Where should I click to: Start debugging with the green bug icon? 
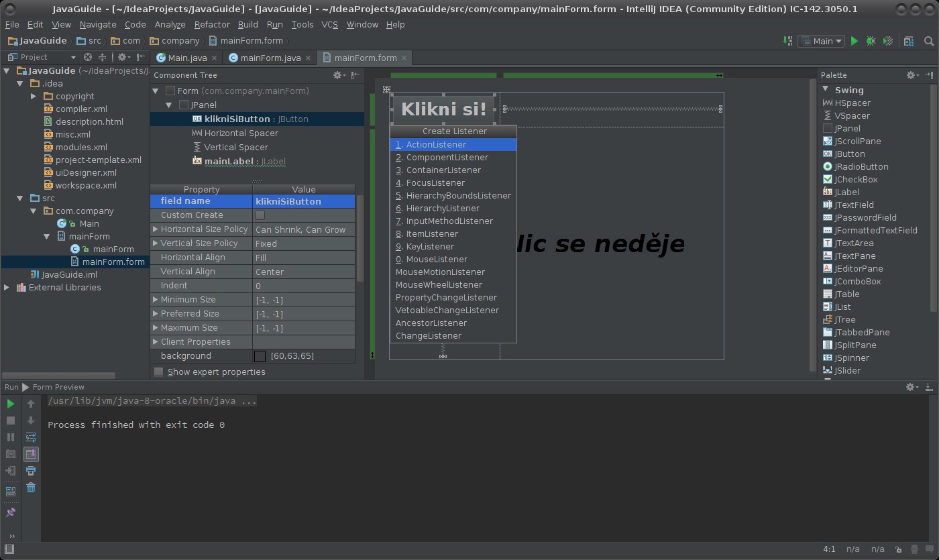[871, 41]
